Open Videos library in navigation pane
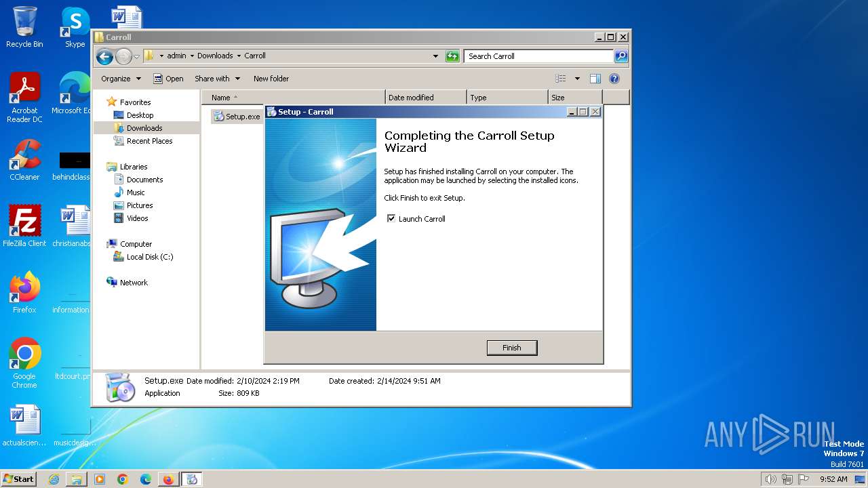868x488 pixels. [x=137, y=218]
